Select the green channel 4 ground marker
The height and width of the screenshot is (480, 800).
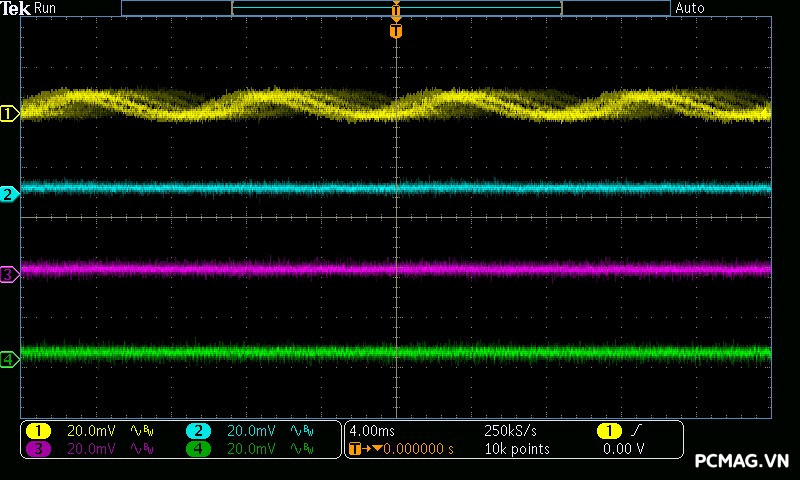(9, 359)
